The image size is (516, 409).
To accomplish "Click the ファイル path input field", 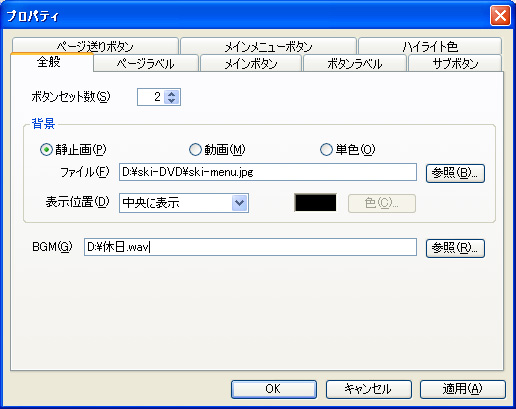I will [x=268, y=172].
